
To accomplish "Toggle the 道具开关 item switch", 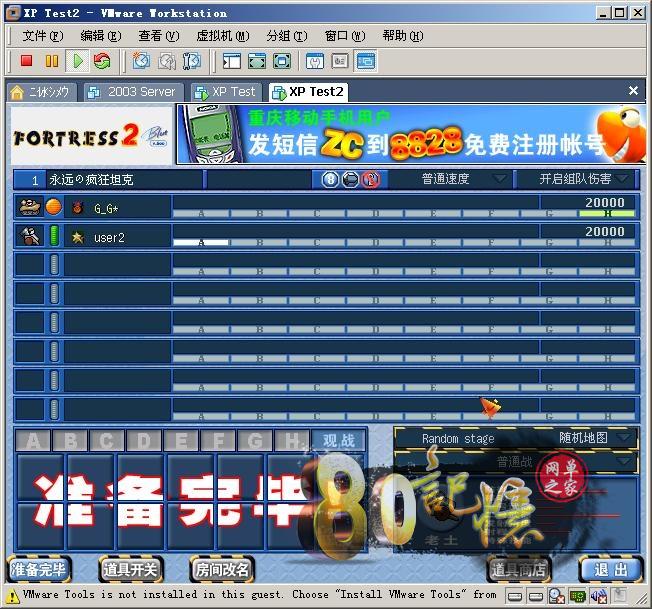I will pyautogui.click(x=129, y=570).
